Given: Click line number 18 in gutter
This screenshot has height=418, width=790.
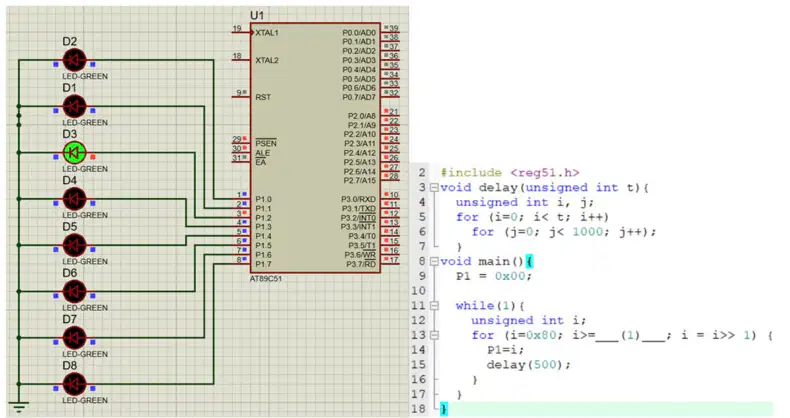Looking at the screenshot, I should click(418, 409).
